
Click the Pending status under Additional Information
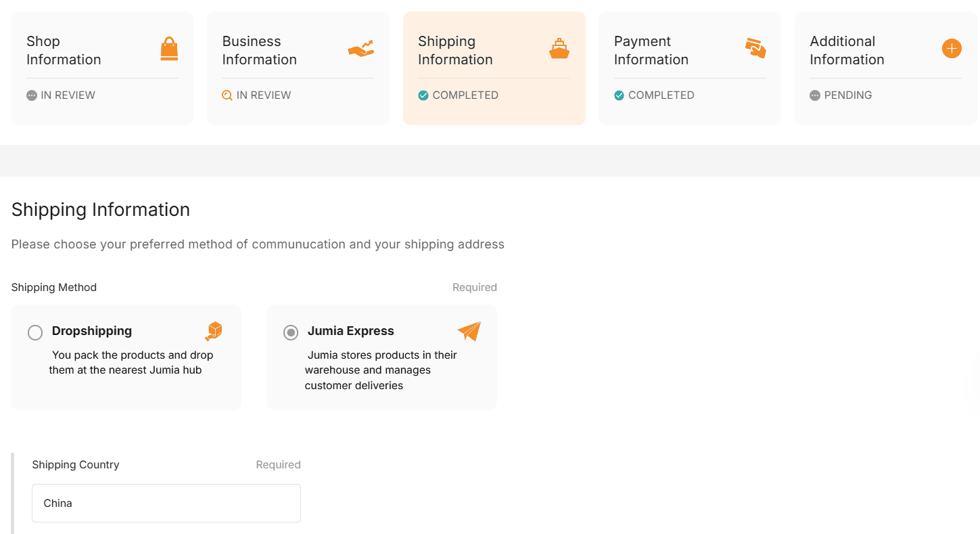pos(847,95)
